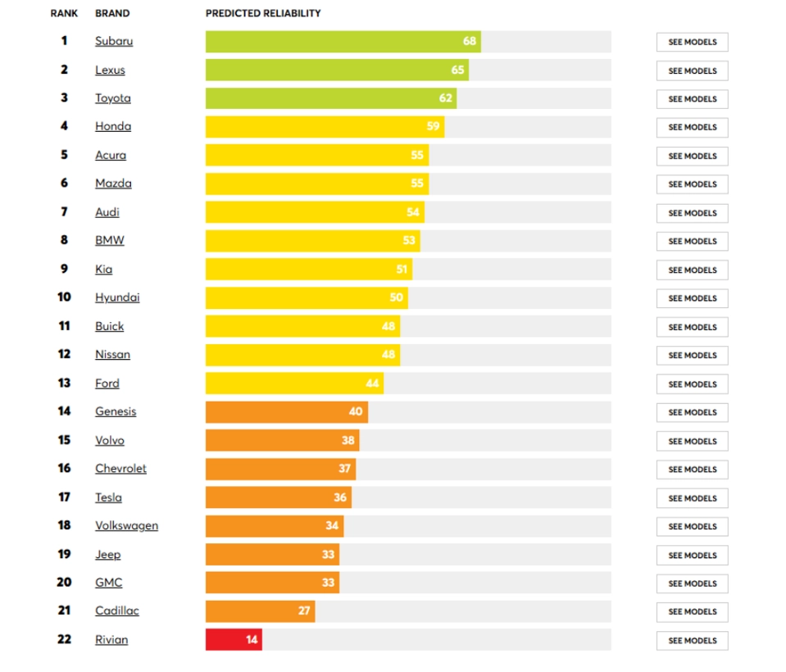Click the Brand column header
The width and height of the screenshot is (786, 672).
(x=112, y=14)
